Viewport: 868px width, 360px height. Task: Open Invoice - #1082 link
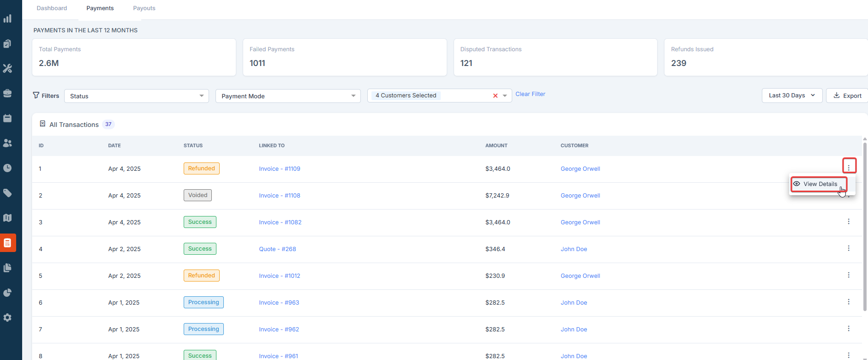pyautogui.click(x=280, y=222)
